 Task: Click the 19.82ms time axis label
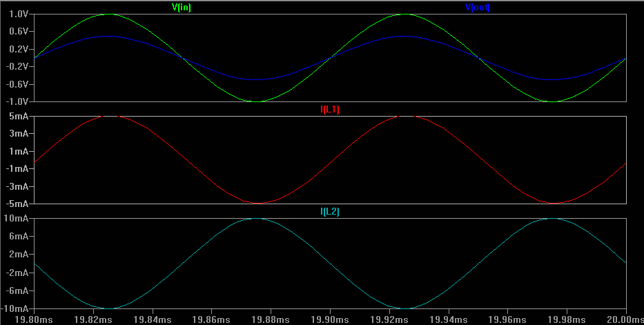coord(93,319)
